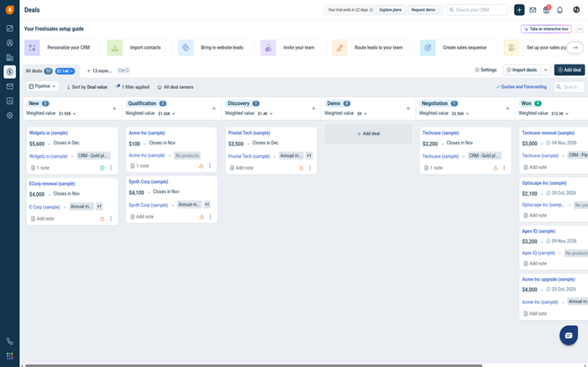
Task: Select the All deals tab
Action: (x=34, y=71)
